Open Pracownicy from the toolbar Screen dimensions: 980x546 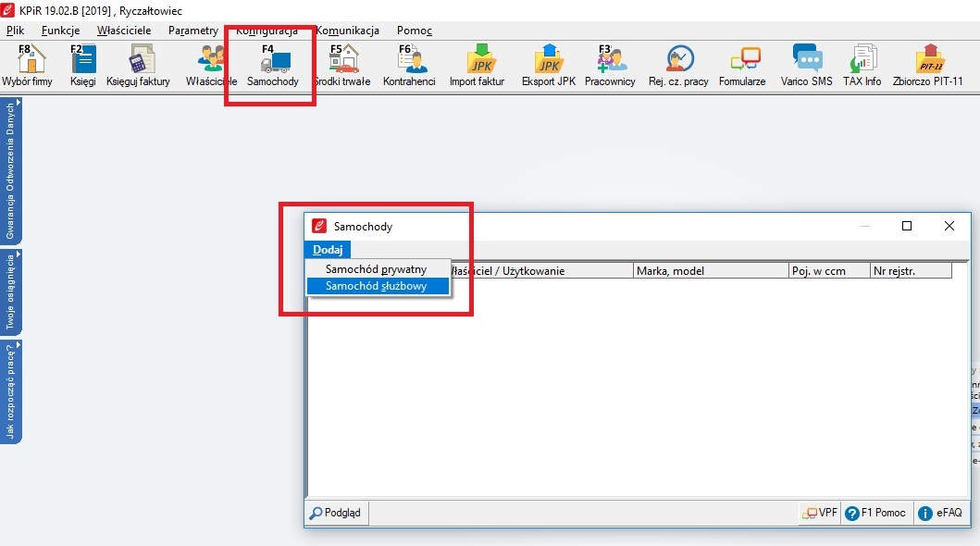tap(610, 66)
